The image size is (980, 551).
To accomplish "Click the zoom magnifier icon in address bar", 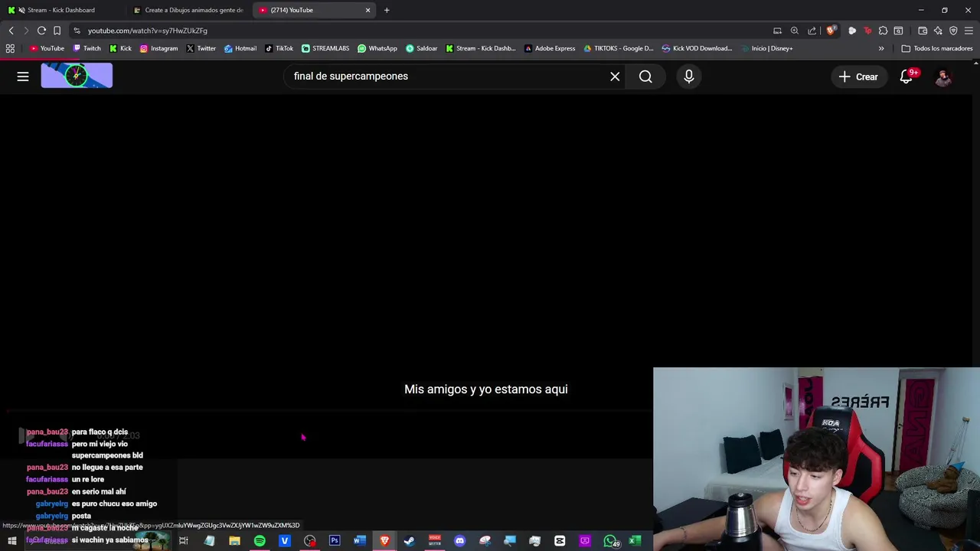I will pos(795,31).
